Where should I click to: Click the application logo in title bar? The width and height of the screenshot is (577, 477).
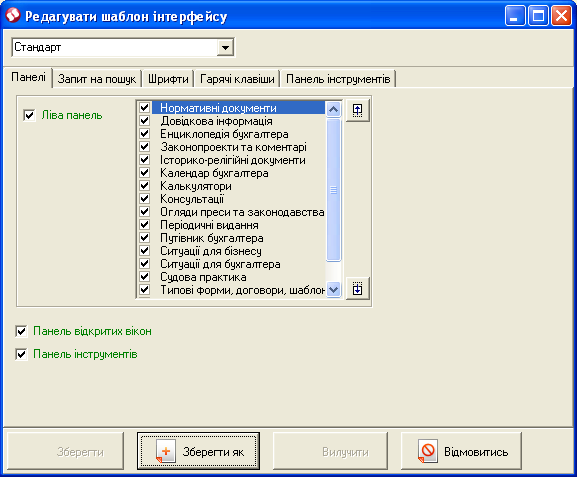13,15
